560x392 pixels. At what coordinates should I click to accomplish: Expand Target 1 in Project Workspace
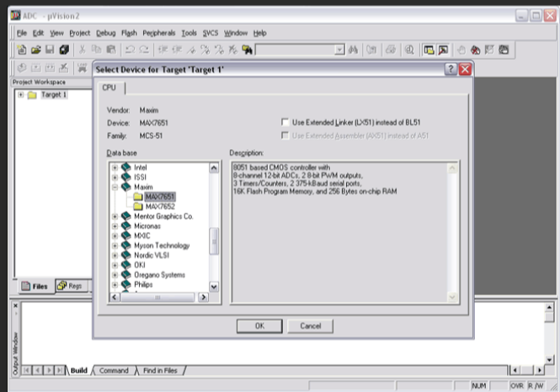[x=21, y=94]
